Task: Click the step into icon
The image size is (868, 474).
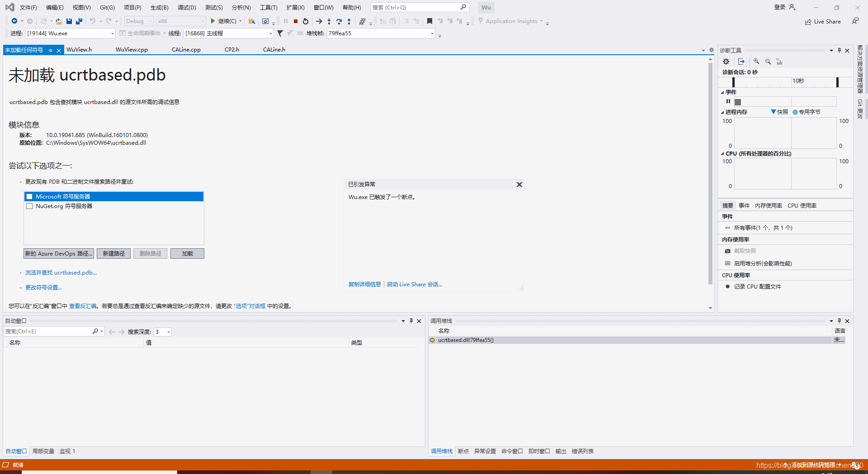Action: pyautogui.click(x=329, y=21)
